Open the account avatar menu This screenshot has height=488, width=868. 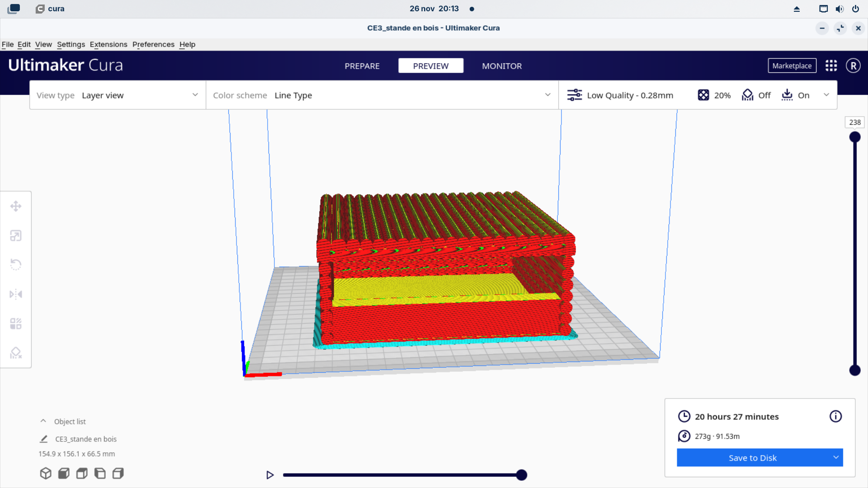[x=853, y=66]
